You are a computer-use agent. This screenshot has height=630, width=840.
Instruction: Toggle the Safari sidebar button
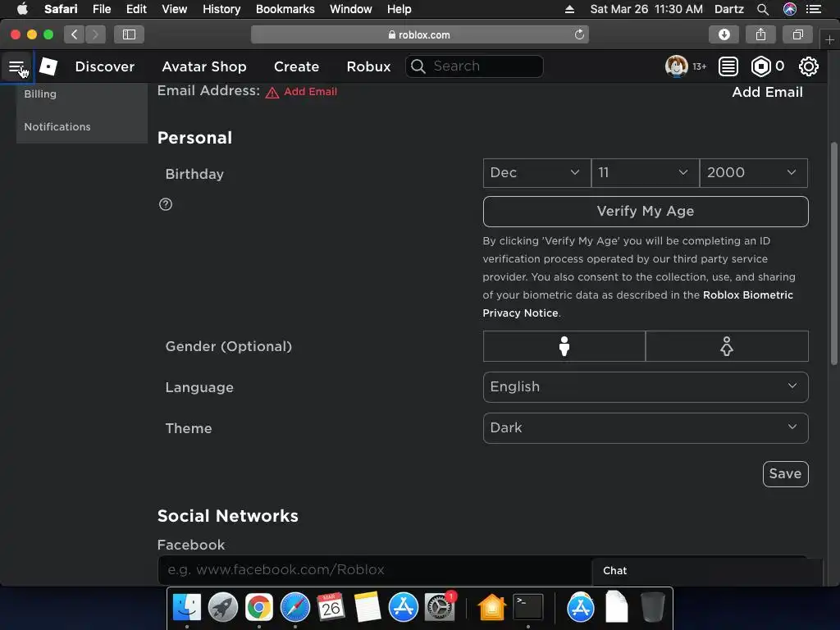129,34
